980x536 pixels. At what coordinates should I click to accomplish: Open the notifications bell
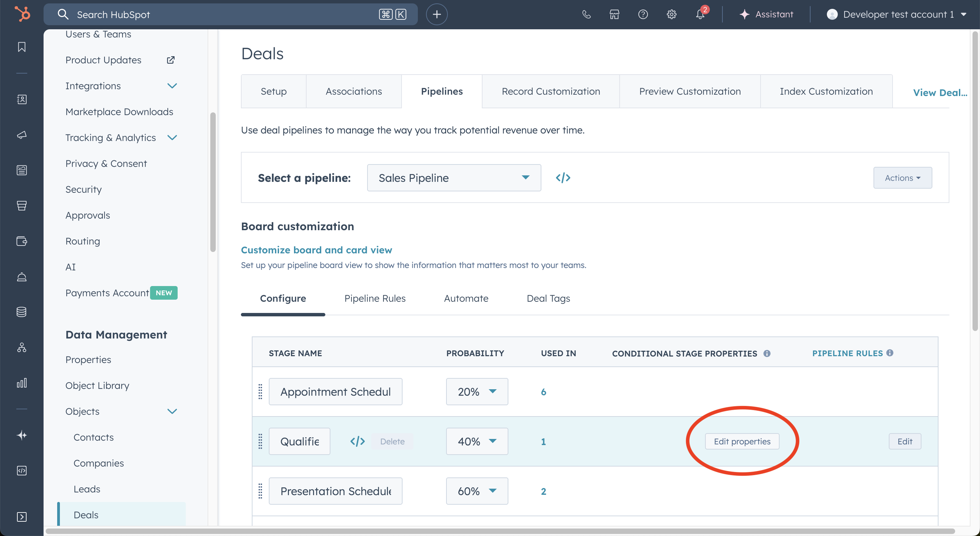700,14
